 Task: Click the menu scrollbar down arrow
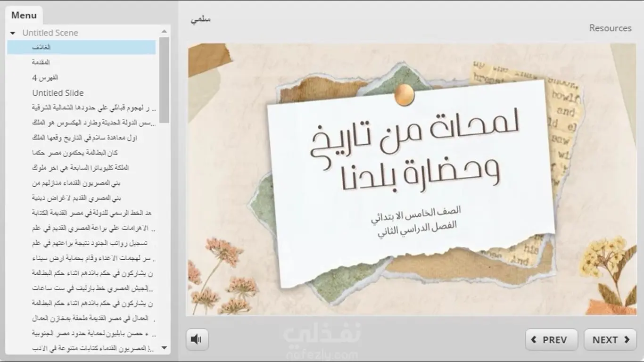tap(164, 348)
